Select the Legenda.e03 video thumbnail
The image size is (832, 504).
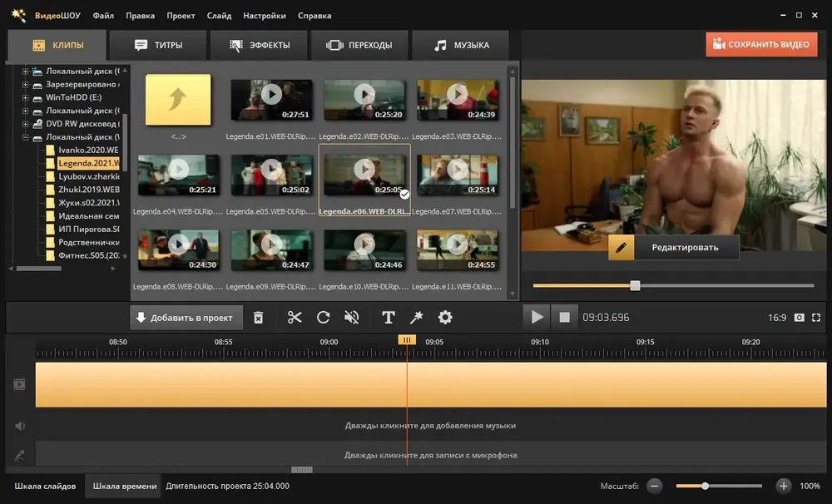[457, 101]
